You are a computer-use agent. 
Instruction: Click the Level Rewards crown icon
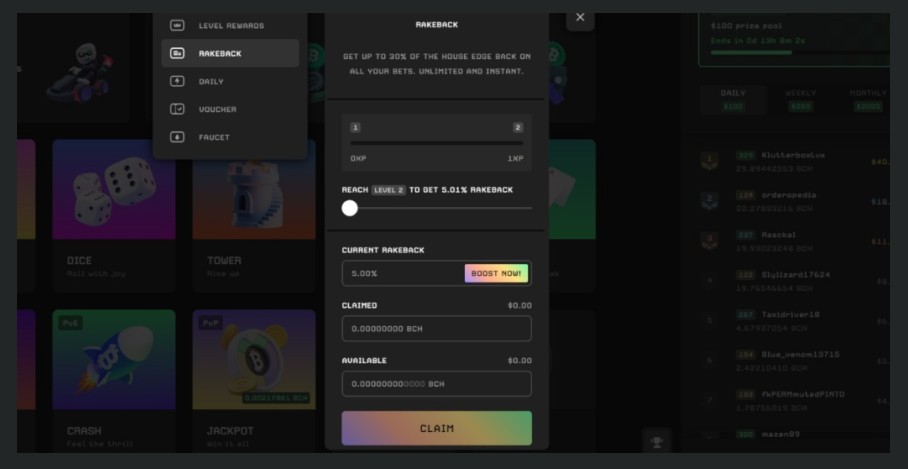[177, 25]
